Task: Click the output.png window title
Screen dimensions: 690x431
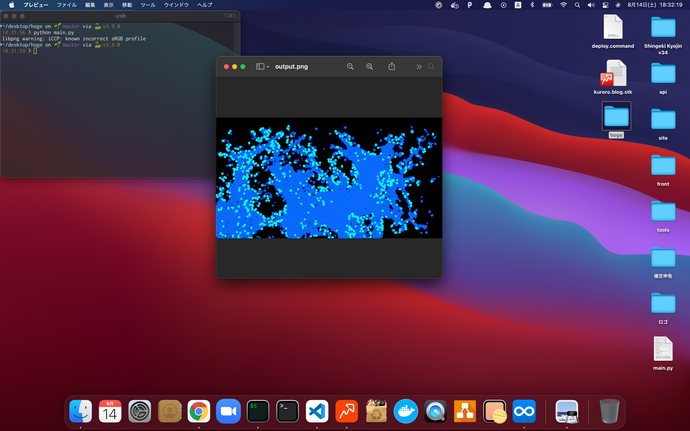Action: click(291, 66)
